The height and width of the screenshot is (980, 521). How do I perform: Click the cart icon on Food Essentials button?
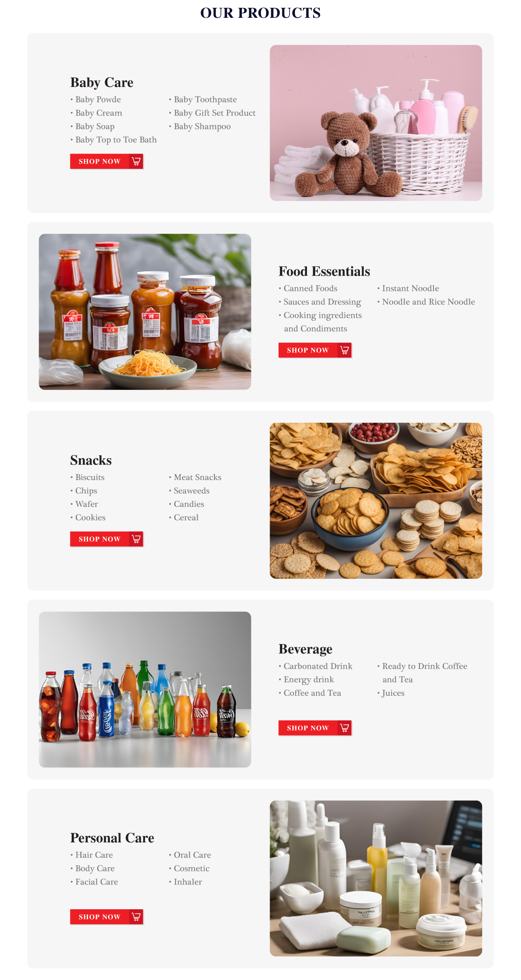(345, 350)
